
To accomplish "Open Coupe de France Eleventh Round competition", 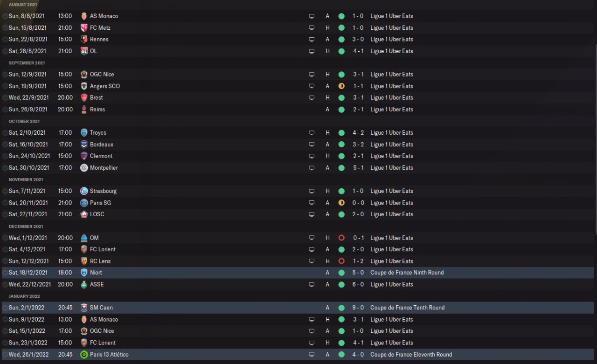I will (411, 355).
